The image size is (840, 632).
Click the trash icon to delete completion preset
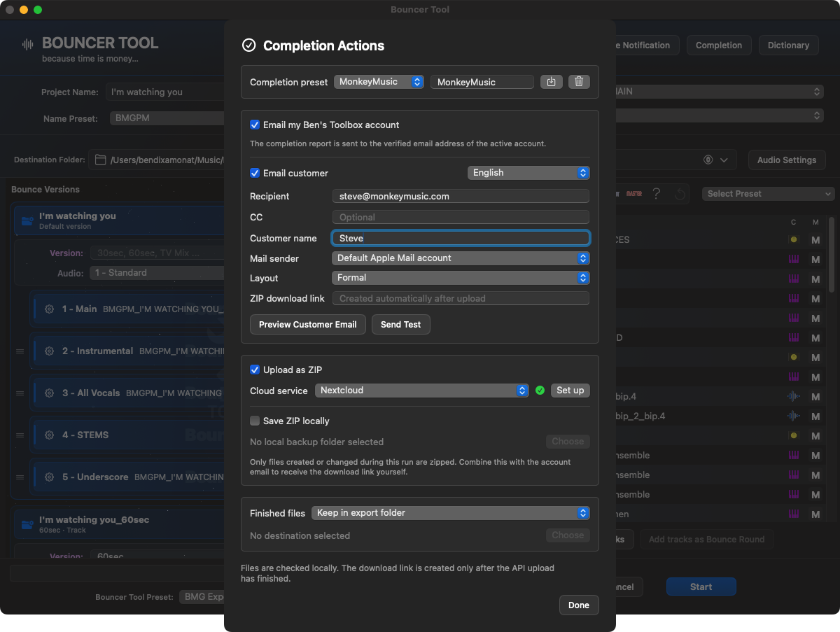579,82
